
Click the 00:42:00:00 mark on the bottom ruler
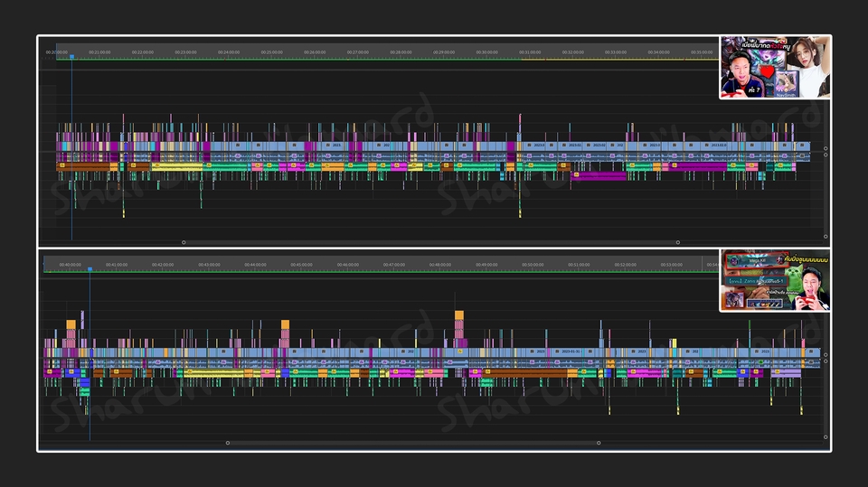coord(163,265)
